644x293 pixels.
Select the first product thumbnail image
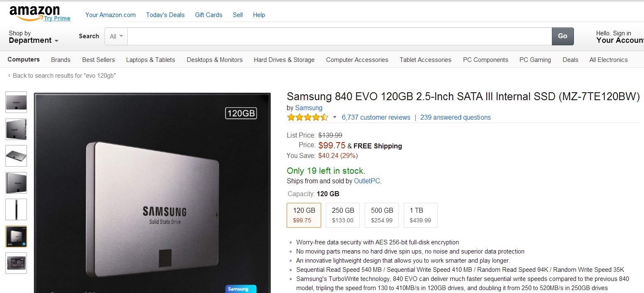click(16, 102)
